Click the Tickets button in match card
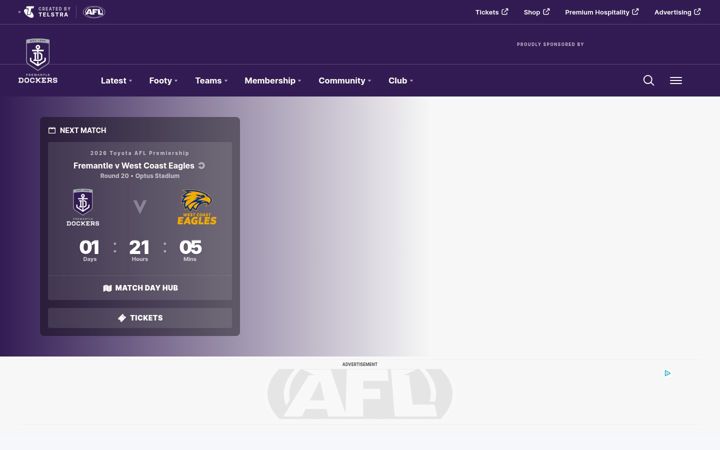 [x=140, y=318]
